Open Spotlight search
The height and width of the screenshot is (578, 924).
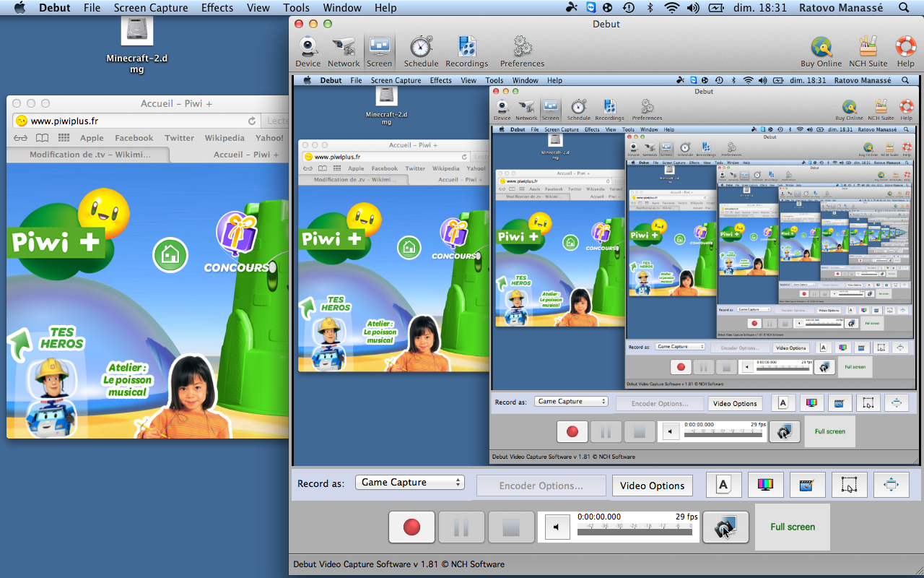tap(904, 8)
